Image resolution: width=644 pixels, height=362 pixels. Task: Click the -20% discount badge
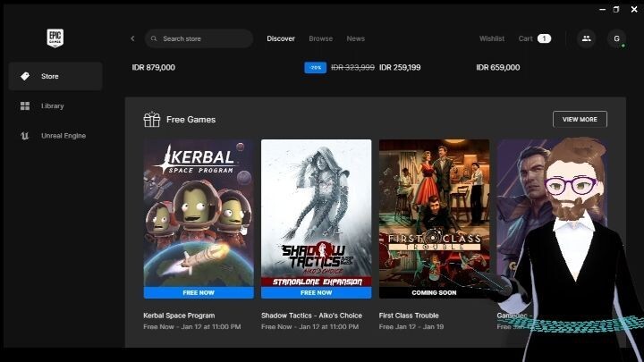(x=316, y=68)
